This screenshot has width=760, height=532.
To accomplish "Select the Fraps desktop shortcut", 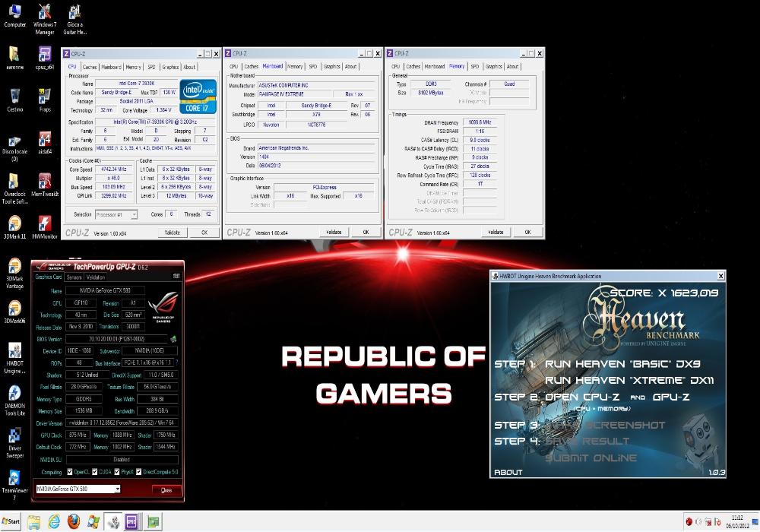I will point(45,100).
